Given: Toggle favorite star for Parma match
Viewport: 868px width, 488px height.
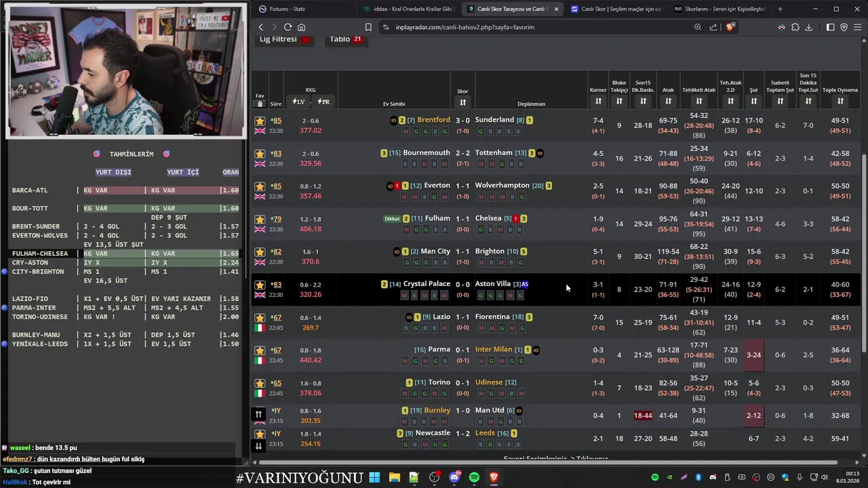Looking at the screenshot, I should coord(260,350).
